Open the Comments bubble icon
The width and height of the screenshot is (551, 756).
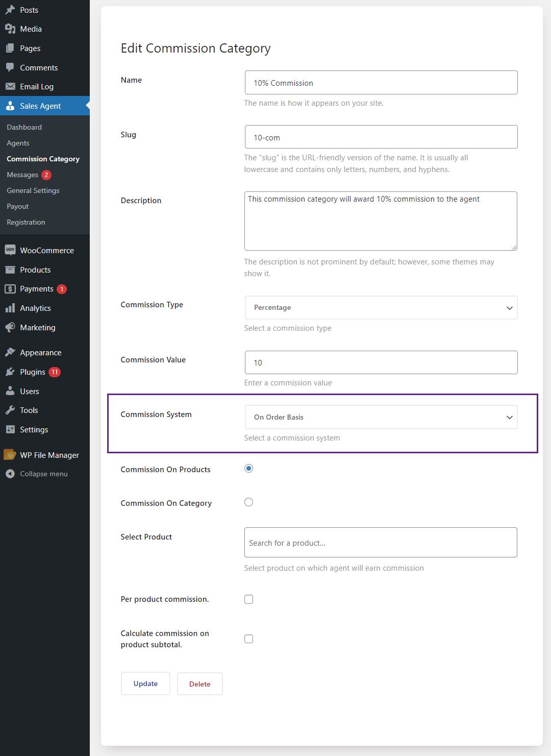click(10, 67)
